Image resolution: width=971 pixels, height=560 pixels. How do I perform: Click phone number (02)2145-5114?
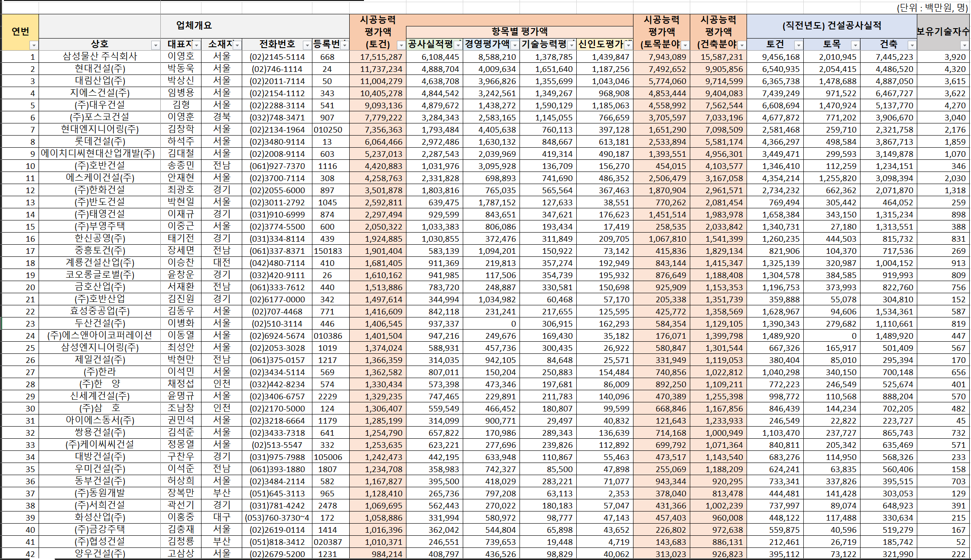(277, 57)
